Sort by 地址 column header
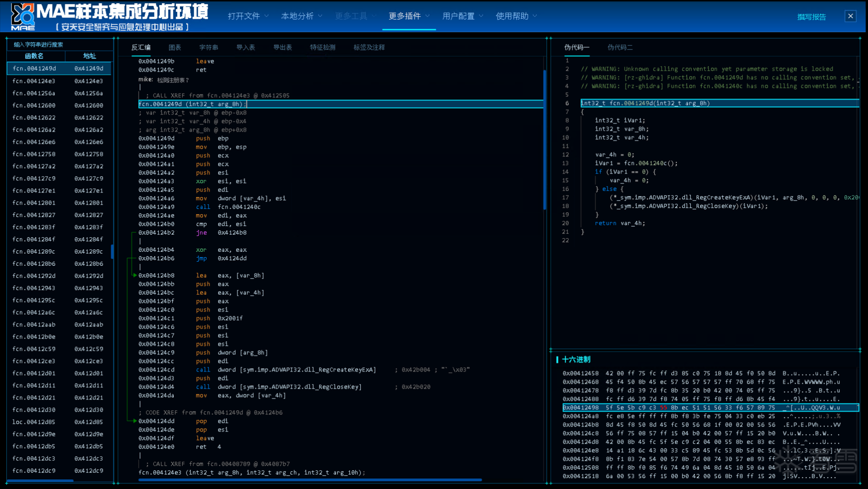This screenshot has height=489, width=868. click(89, 56)
